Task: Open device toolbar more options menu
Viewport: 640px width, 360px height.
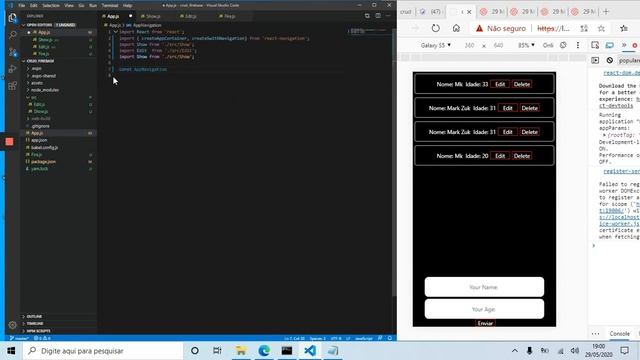Action: coord(578,45)
